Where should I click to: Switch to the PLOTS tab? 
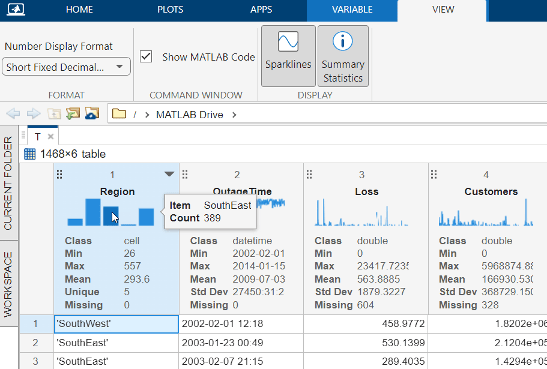coord(170,9)
